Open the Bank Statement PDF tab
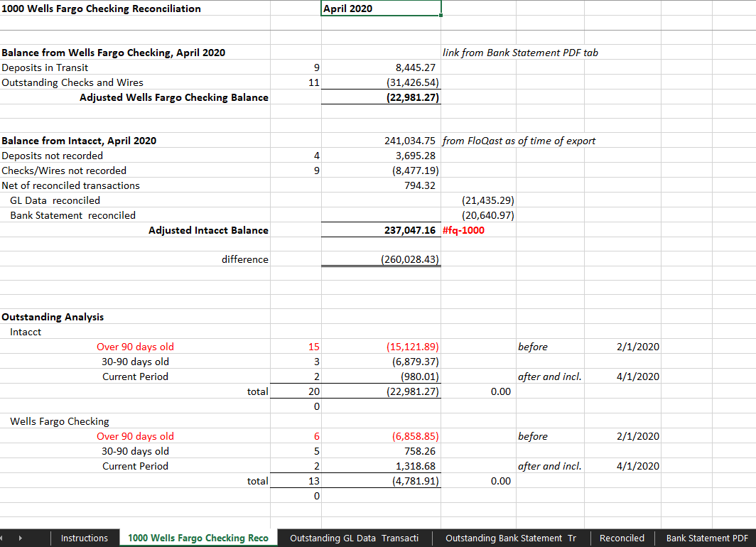This screenshot has height=547, width=756. 707,538
